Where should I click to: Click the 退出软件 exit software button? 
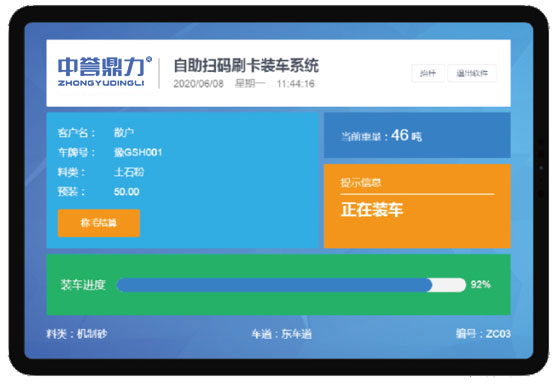472,73
